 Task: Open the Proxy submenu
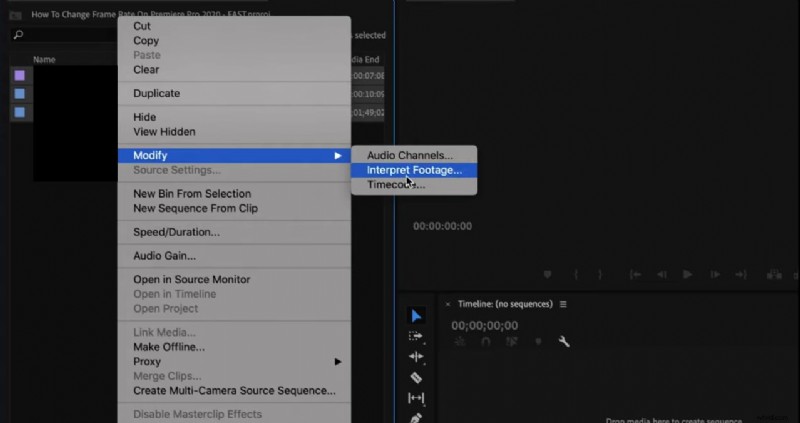(234, 361)
